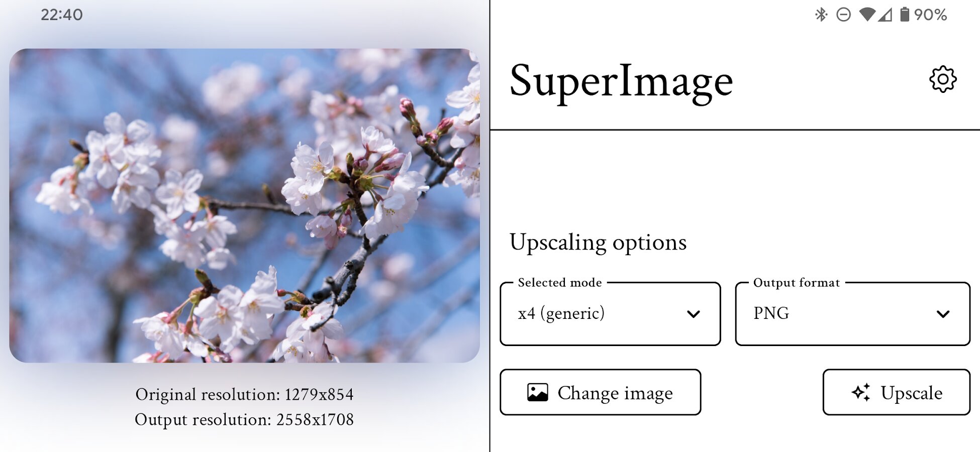
Task: Tap the battery icon showing 90%
Action: pyautogui.click(x=904, y=15)
